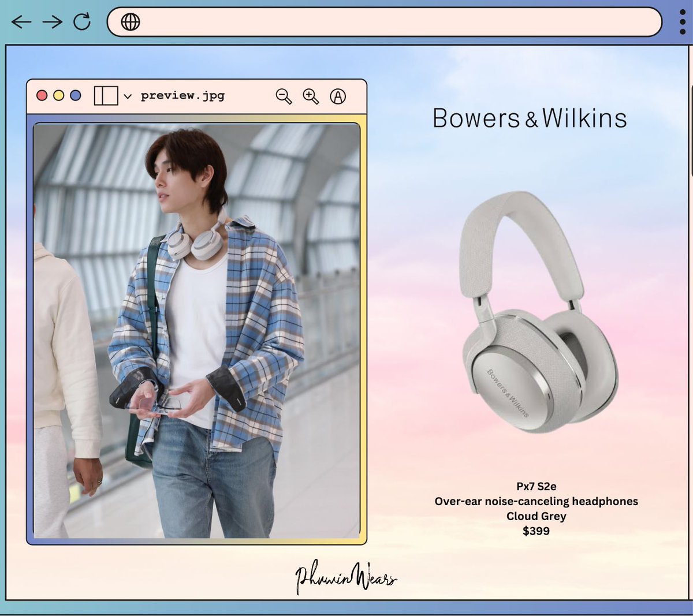Navigate back with the browser back arrow
This screenshot has width=693, height=616.
21,22
